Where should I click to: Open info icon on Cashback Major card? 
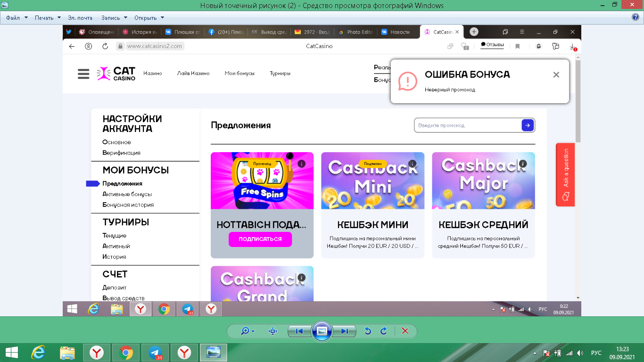click(x=523, y=164)
